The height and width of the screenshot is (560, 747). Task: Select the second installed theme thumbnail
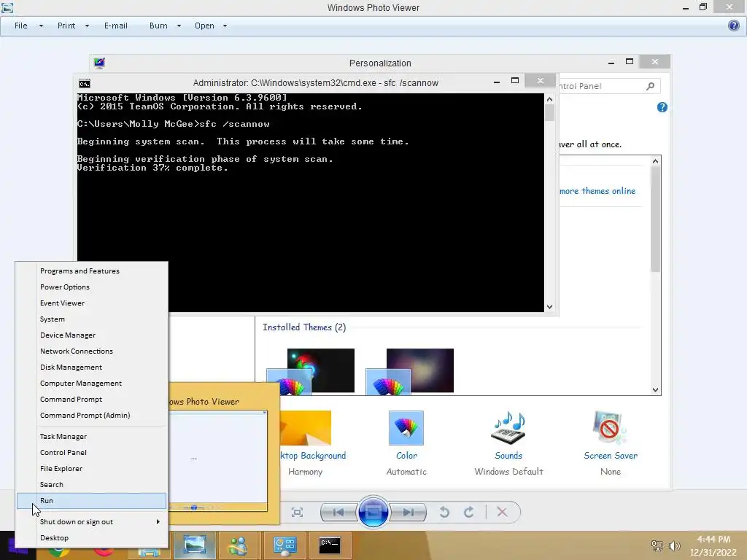coord(409,371)
